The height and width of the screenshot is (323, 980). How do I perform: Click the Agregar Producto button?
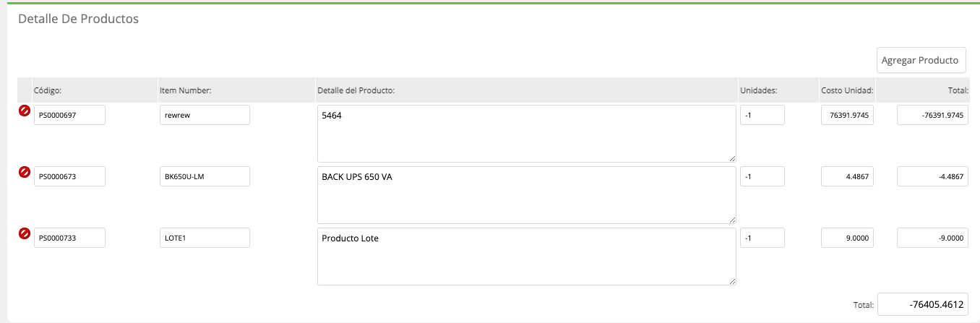tap(921, 60)
